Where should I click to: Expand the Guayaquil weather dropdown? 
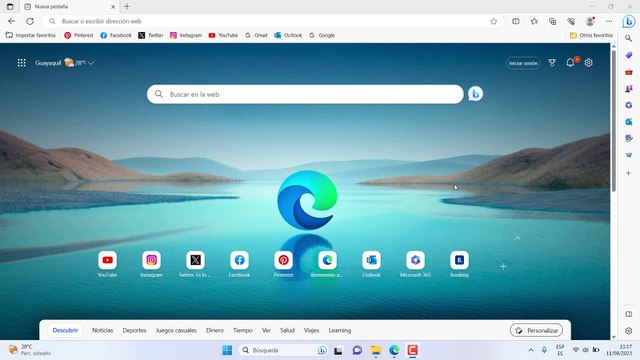point(91,63)
